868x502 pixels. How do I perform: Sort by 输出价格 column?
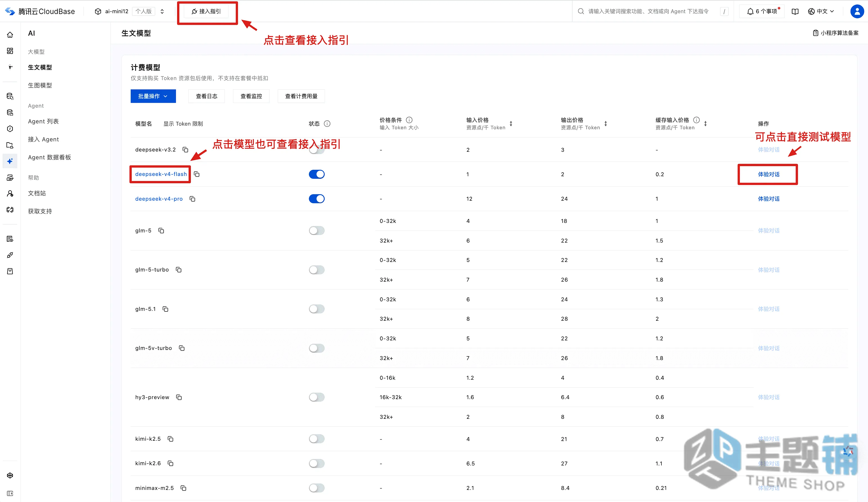(x=605, y=124)
